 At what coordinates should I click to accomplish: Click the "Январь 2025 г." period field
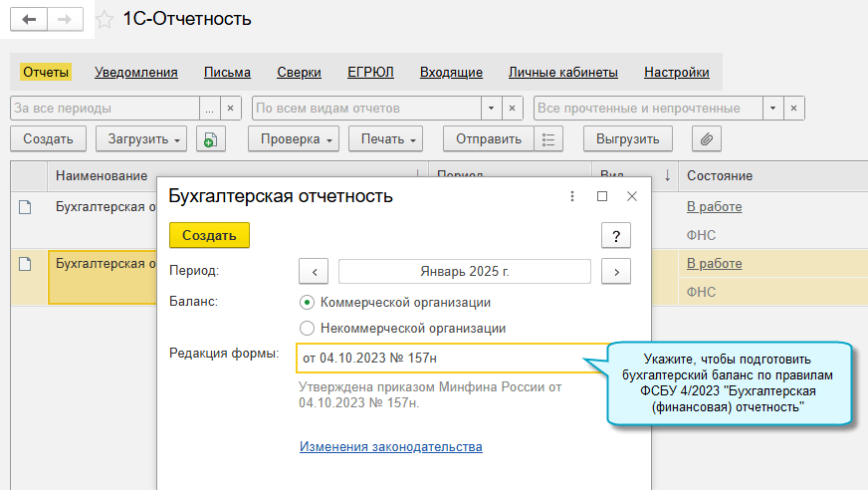[x=465, y=271]
